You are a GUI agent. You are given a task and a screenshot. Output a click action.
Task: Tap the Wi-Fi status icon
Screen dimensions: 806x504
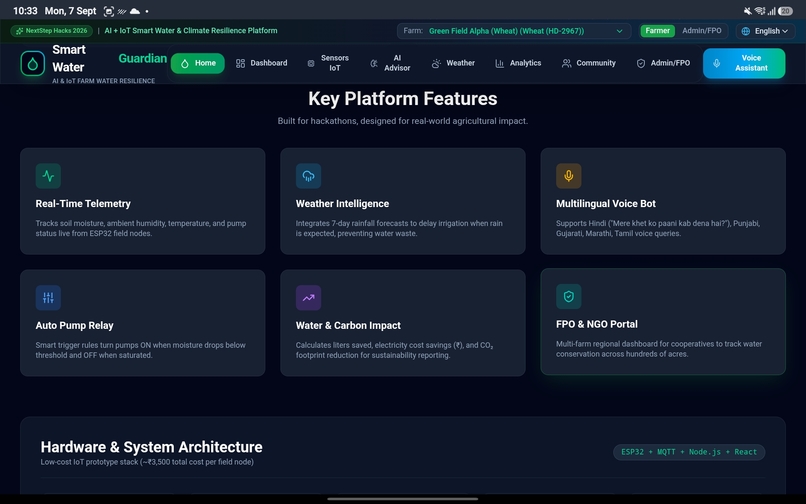pyautogui.click(x=760, y=11)
